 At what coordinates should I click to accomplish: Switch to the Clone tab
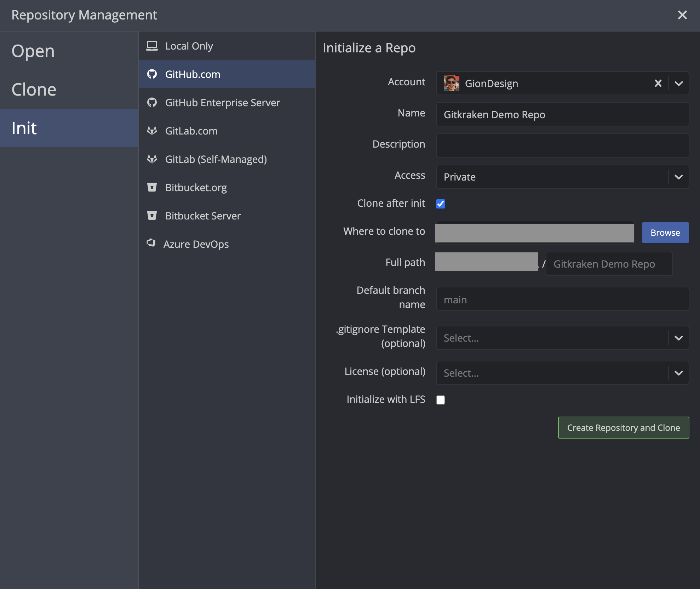(x=34, y=89)
